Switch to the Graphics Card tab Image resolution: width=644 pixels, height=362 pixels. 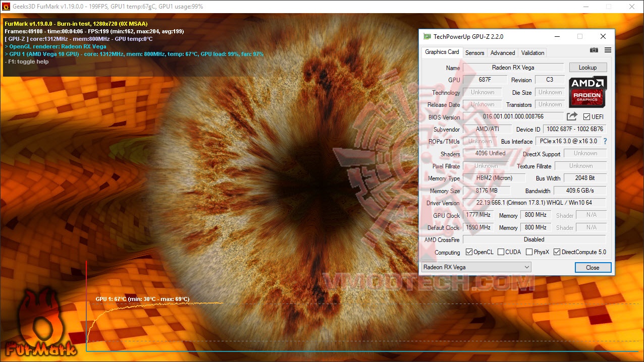[442, 52]
